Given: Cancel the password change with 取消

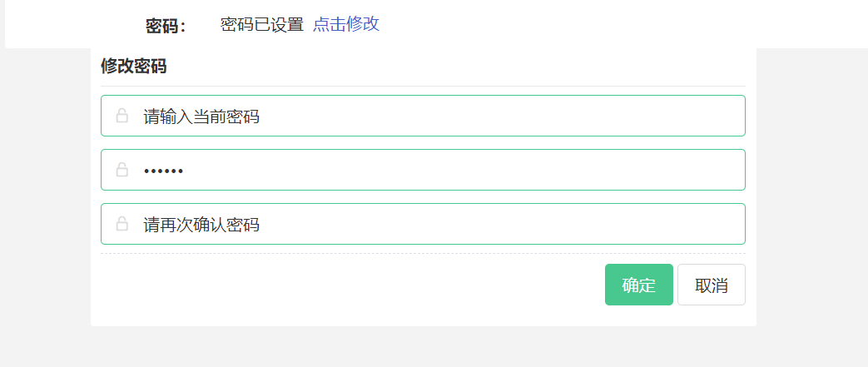Looking at the screenshot, I should tap(712, 285).
